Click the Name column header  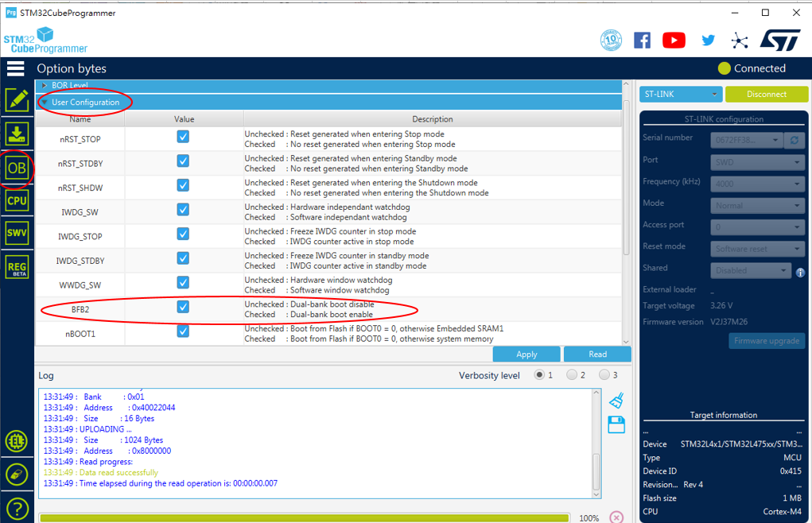(80, 119)
